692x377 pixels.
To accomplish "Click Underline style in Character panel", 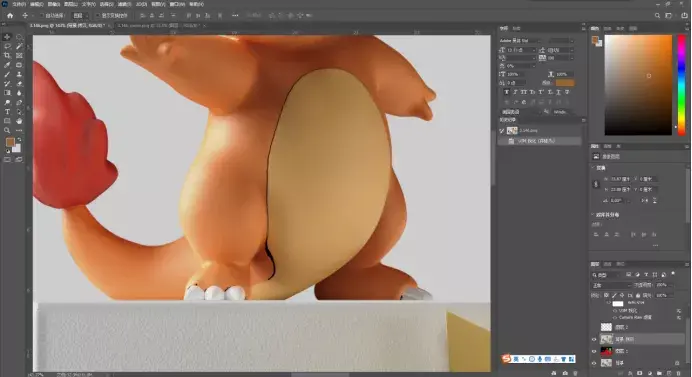I will pos(558,92).
